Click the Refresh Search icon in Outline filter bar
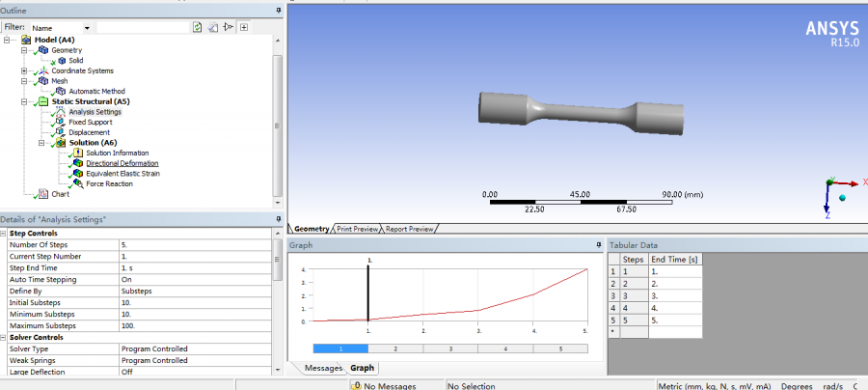This screenshot has height=390, width=868. [197, 27]
